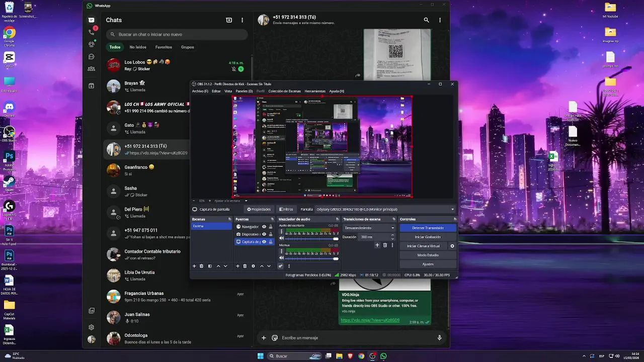The width and height of the screenshot is (644, 362).
Task: Open WhatsApp communities sidebar icon
Action: pyautogui.click(x=91, y=68)
